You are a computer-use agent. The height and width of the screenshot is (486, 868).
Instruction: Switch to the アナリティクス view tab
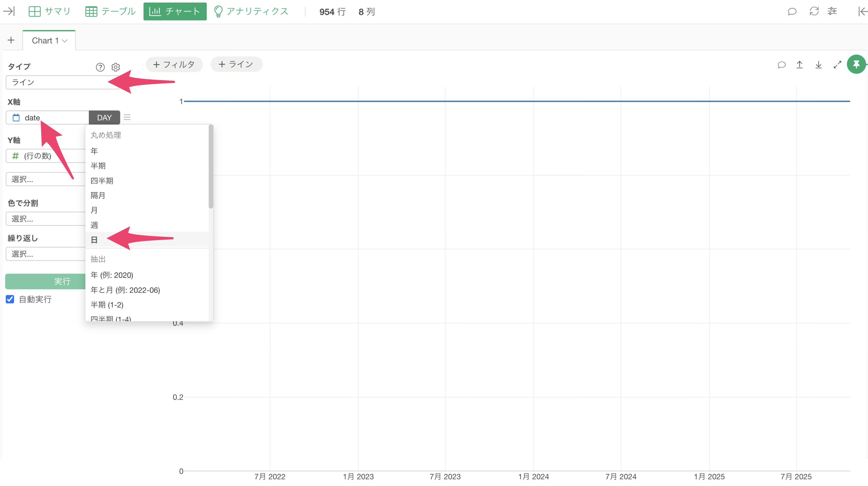[x=251, y=12]
